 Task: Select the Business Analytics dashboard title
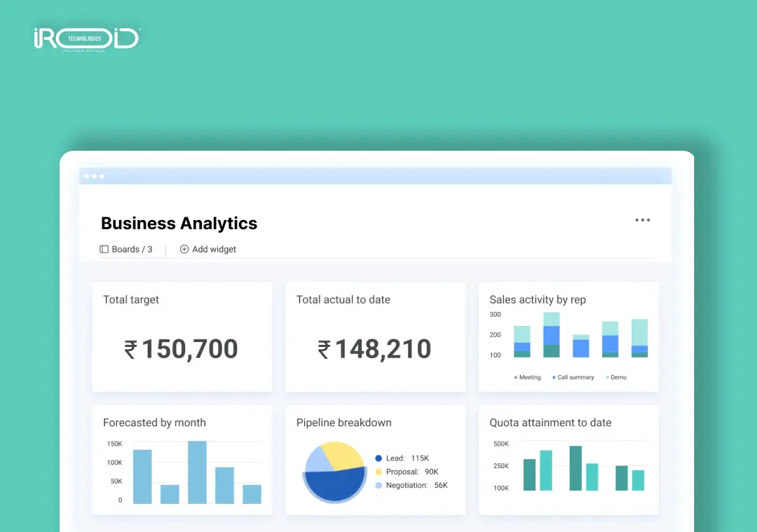point(179,223)
